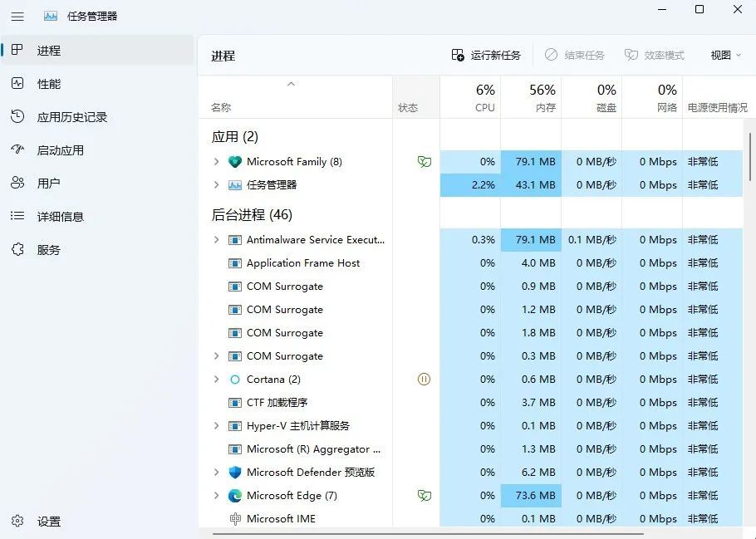This screenshot has height=539, width=756.
Task: Expand the Microsoft Edge (7) group
Action: click(216, 496)
